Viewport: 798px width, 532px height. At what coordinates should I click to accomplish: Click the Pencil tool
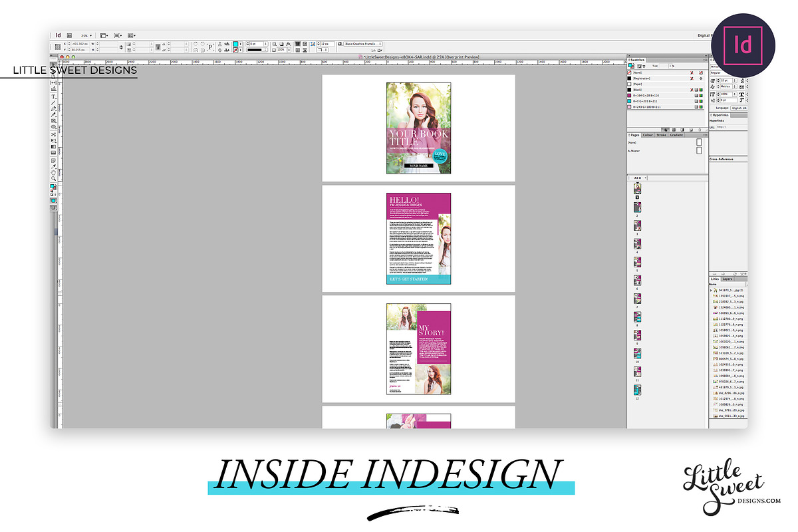[x=54, y=114]
